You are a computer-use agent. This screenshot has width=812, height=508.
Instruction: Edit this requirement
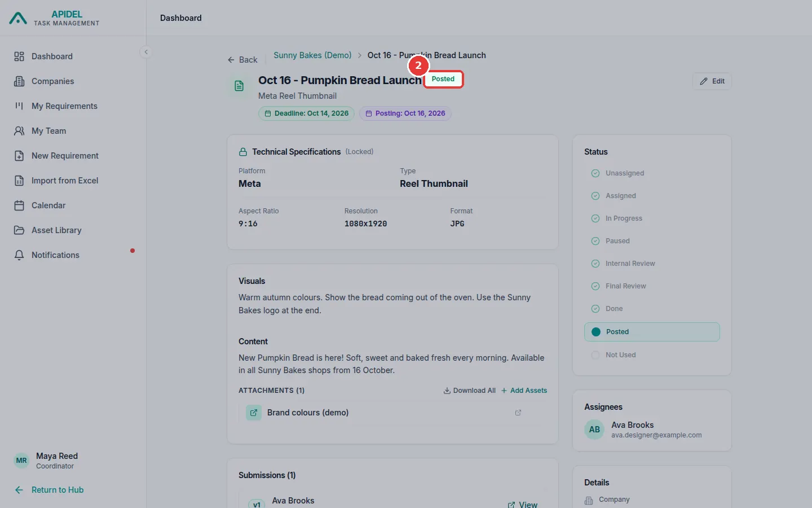(x=712, y=81)
